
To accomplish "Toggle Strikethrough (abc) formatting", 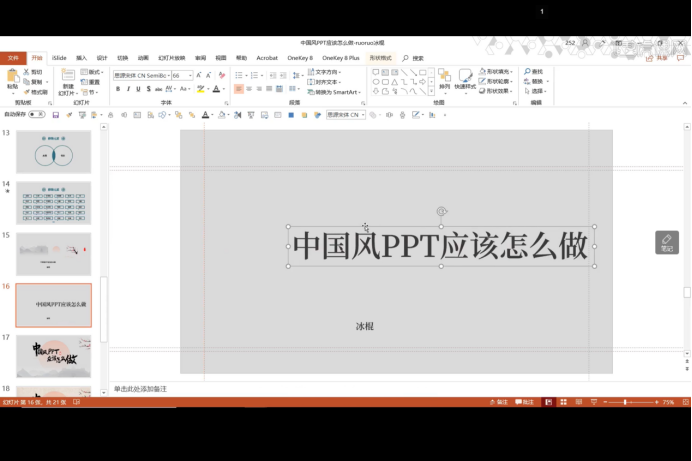I will click(158, 89).
